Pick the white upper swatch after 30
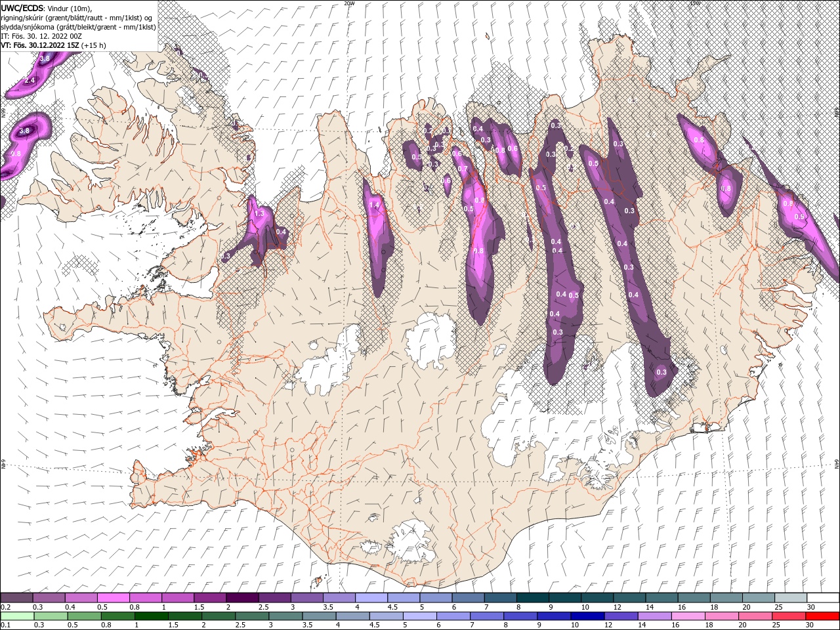This screenshot has height=630, width=840. click(823, 598)
